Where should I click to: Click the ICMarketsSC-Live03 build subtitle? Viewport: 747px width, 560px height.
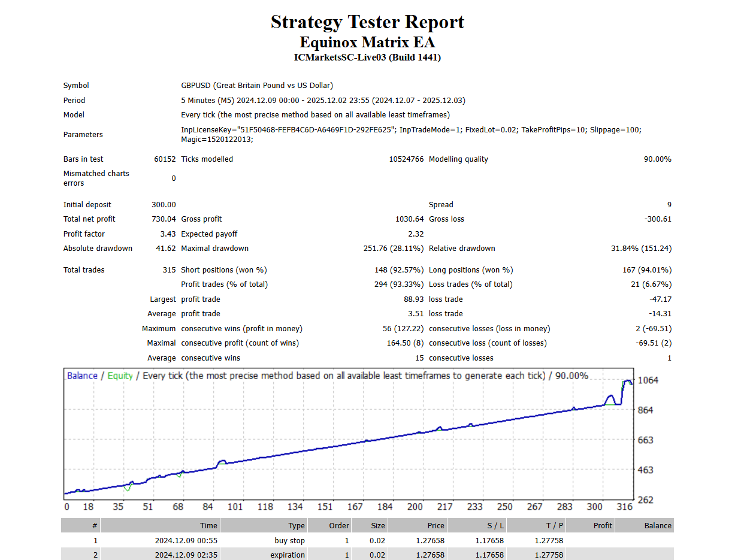click(367, 57)
